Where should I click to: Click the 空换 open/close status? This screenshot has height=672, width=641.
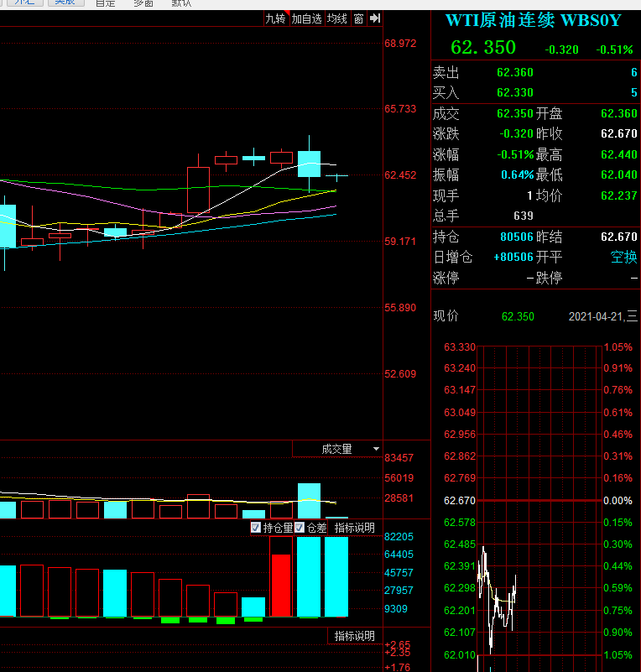624,258
